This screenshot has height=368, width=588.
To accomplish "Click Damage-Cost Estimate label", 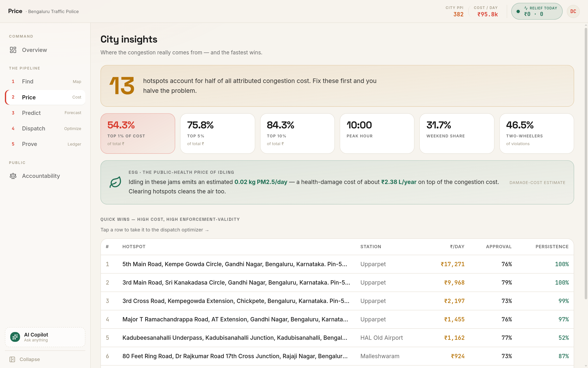I will click(x=537, y=183).
